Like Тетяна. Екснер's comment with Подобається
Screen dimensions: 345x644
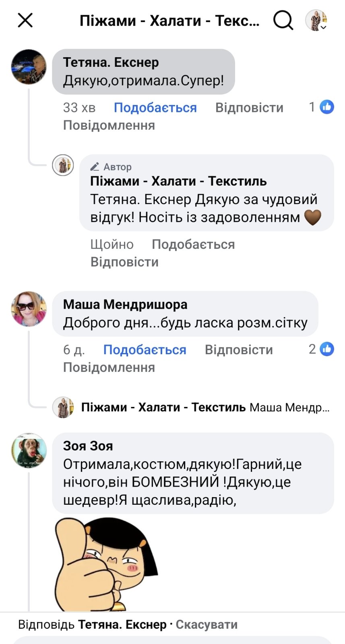coord(155,107)
